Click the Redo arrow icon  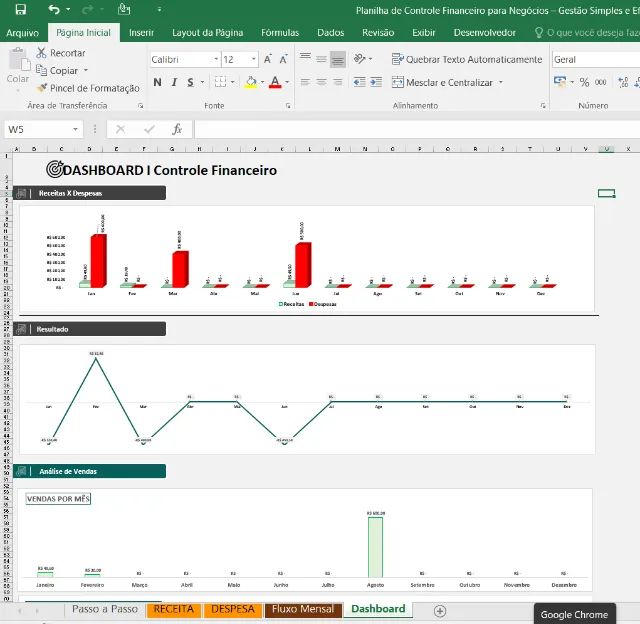87,9
